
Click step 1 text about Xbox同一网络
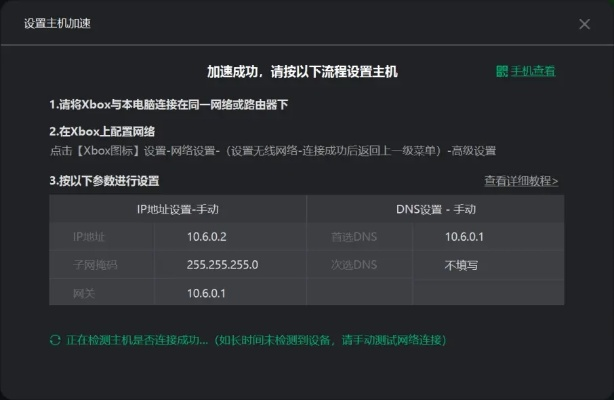(168, 105)
